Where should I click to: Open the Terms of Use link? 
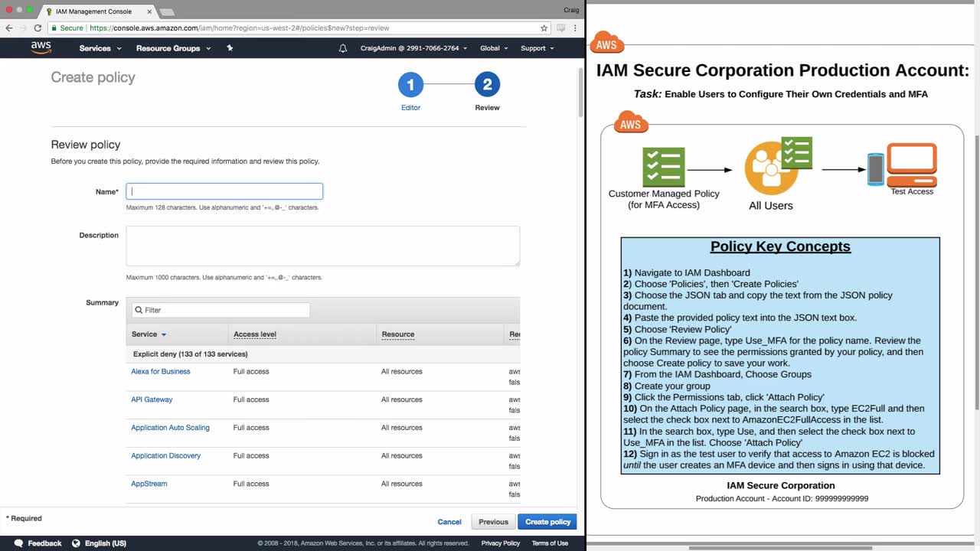pos(550,543)
